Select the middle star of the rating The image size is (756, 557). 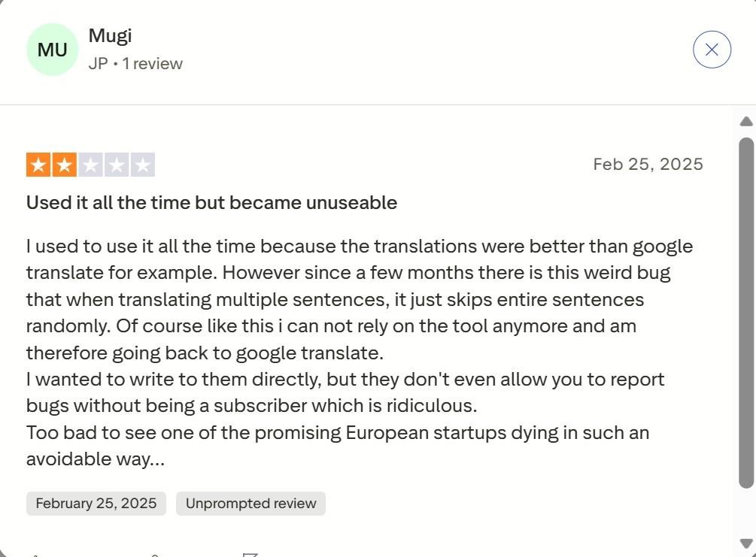(x=91, y=163)
